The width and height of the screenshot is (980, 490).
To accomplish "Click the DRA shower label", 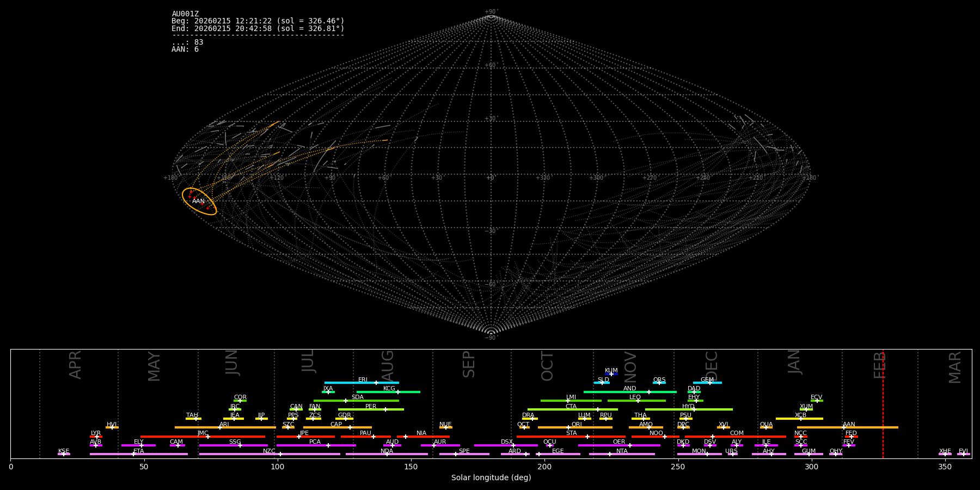I will 528,415.
